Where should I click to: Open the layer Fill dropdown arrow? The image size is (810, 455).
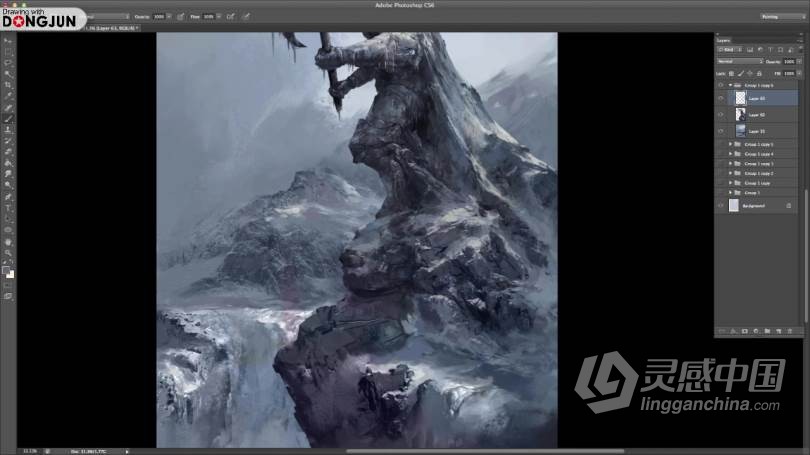tap(800, 74)
